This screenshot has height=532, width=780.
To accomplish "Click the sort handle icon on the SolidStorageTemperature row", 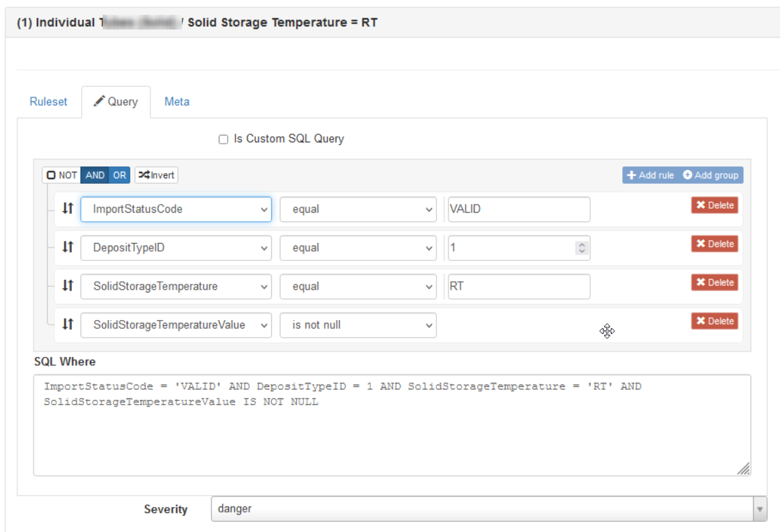I will pos(68,286).
